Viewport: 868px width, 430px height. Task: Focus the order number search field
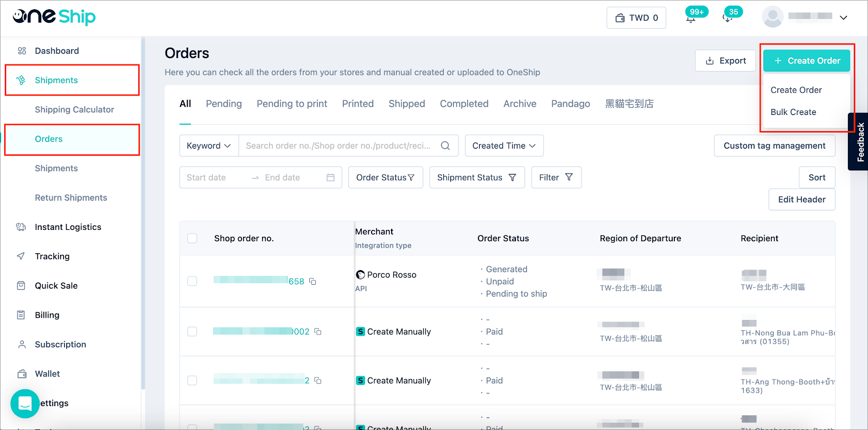click(338, 146)
